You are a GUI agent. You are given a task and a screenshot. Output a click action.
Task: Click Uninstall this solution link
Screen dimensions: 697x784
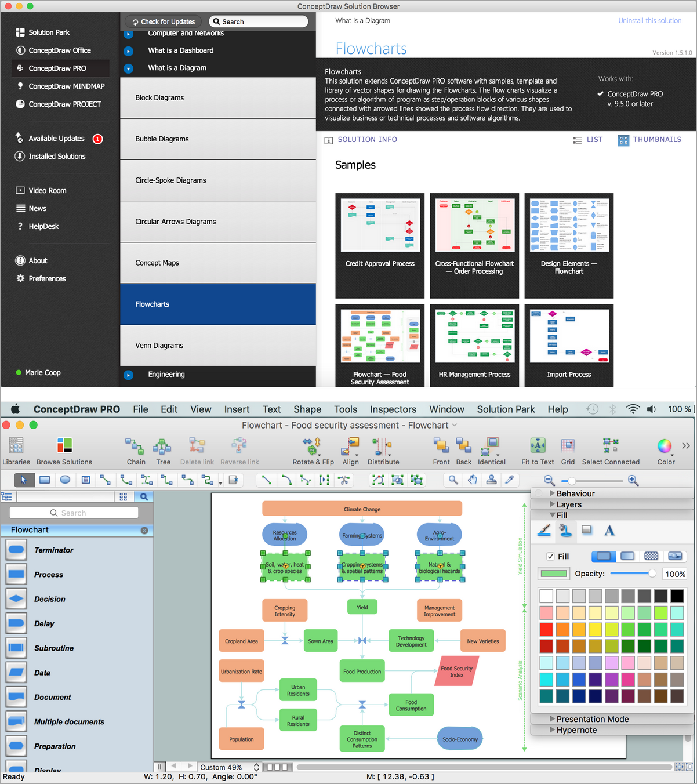(649, 21)
